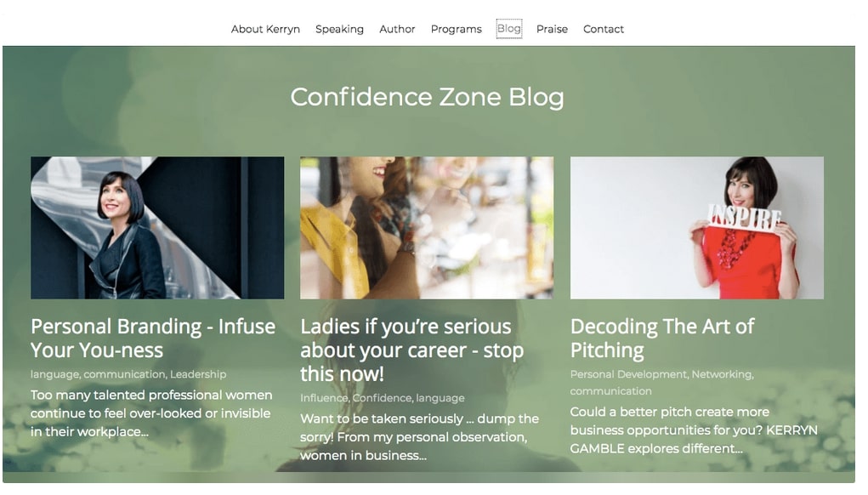The image size is (868, 495).
Task: Click the middle blog post's thumbnail image
Action: (x=426, y=226)
